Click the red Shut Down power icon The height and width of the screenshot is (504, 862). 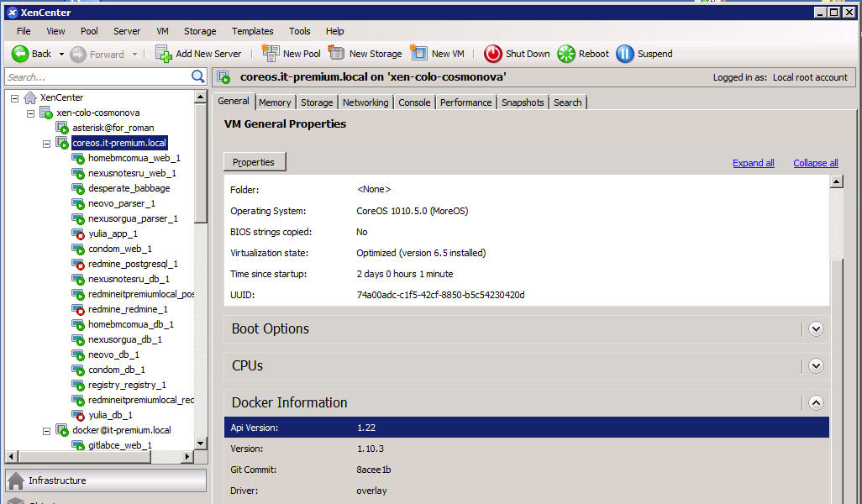(493, 54)
